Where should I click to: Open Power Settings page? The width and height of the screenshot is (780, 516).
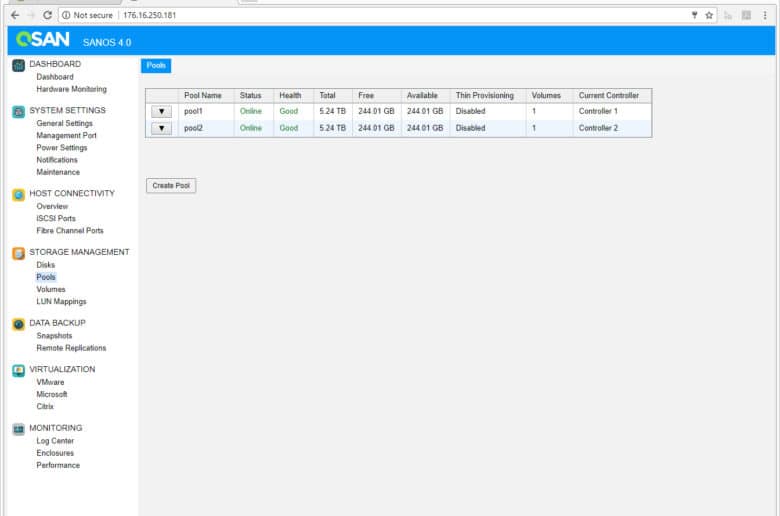(x=62, y=148)
